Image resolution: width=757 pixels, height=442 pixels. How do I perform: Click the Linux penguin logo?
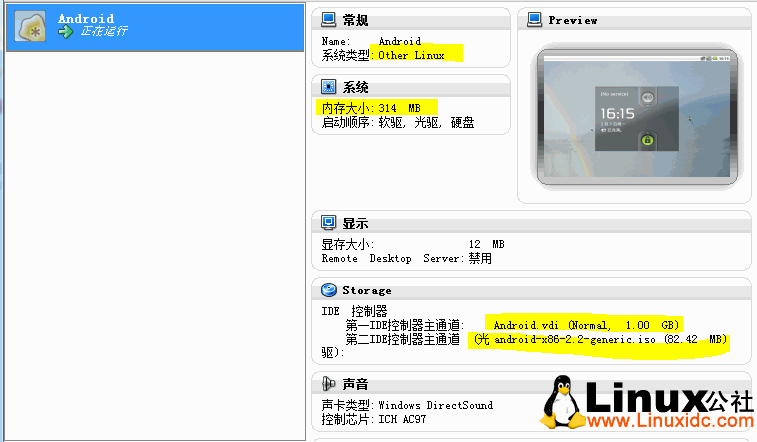[x=568, y=404]
